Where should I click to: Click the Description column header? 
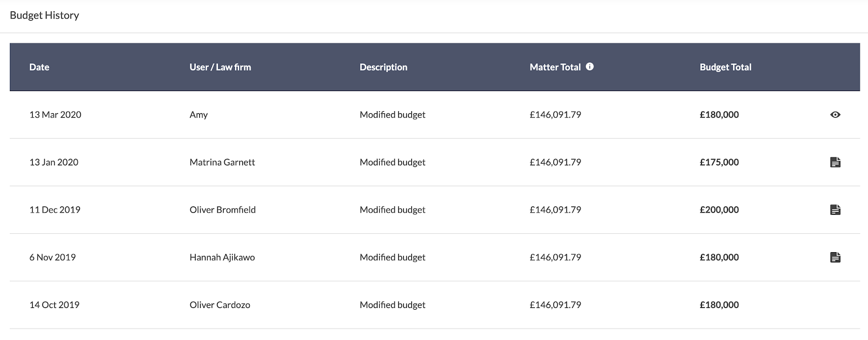pos(384,67)
